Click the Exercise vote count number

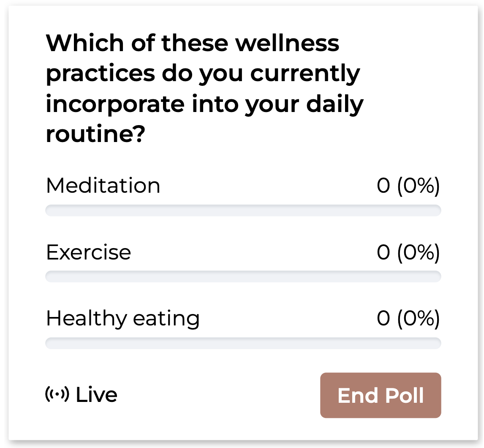[x=383, y=252]
